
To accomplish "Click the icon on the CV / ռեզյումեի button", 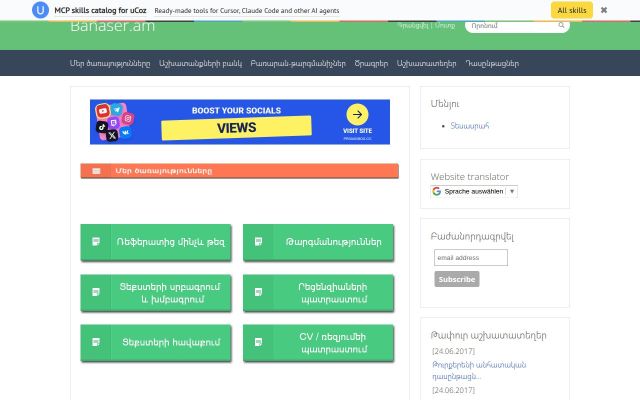I will 258,342.
